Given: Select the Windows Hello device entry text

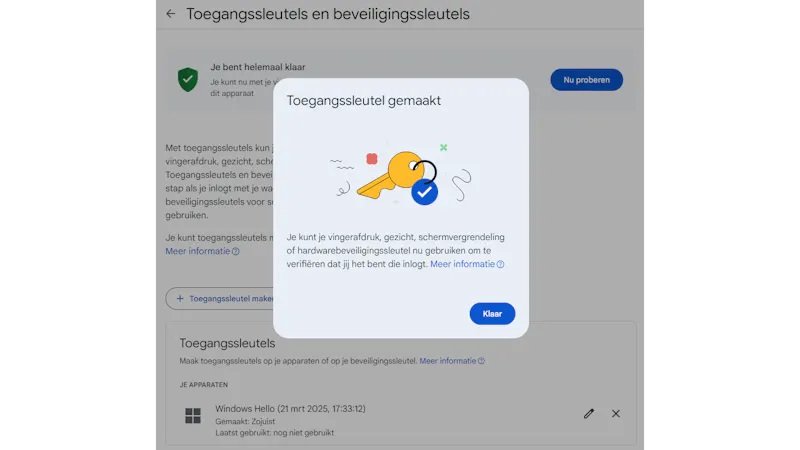Looking at the screenshot, I should [x=290, y=409].
